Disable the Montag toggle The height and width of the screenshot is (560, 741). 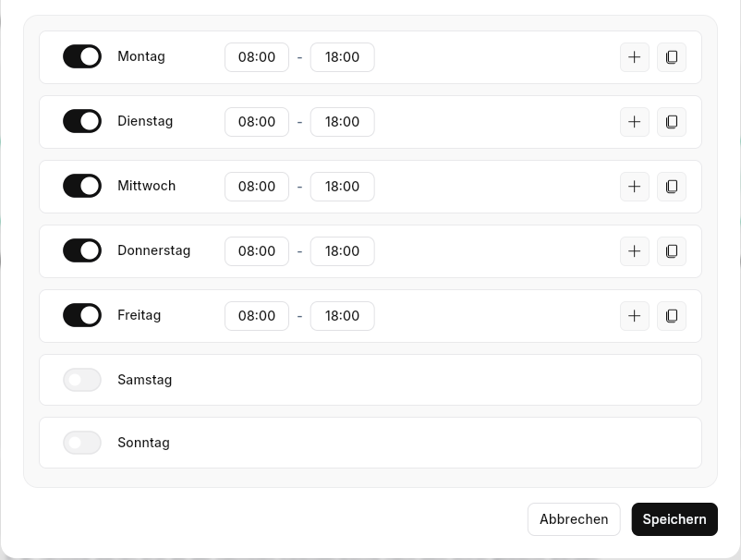point(82,56)
